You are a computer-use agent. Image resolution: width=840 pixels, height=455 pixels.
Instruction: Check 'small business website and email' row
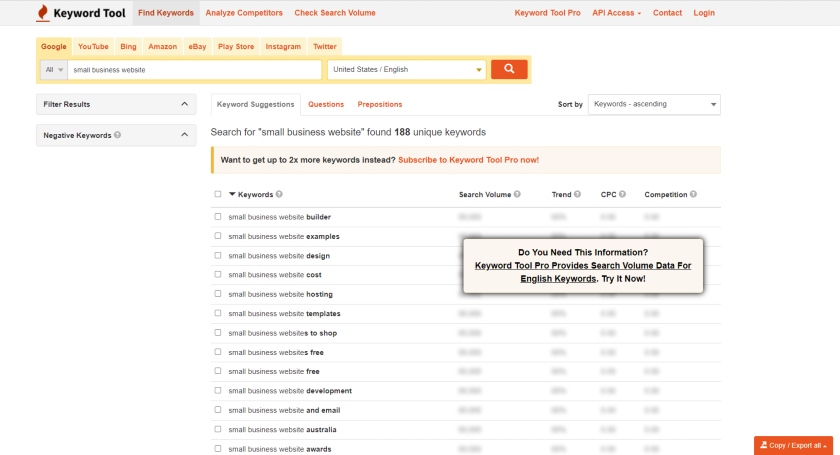[218, 409]
